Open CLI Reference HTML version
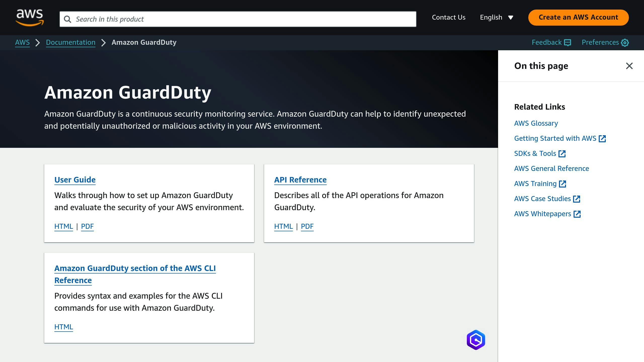 64,327
